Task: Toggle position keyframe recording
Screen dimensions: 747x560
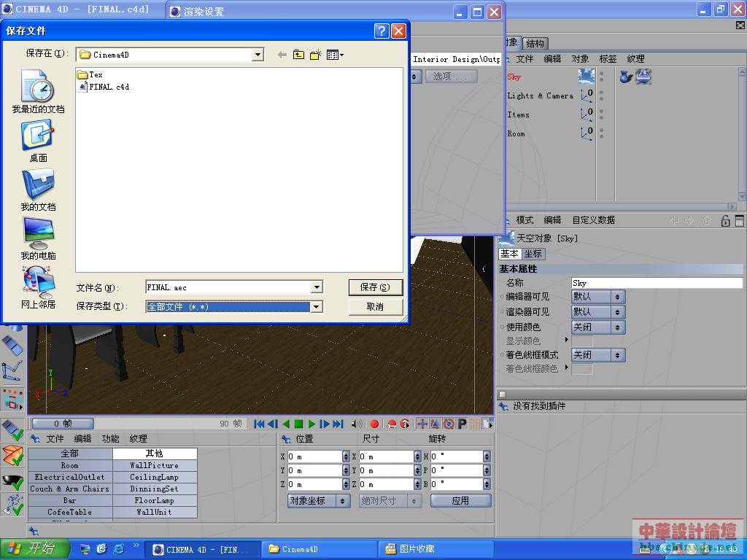Action: pos(422,424)
